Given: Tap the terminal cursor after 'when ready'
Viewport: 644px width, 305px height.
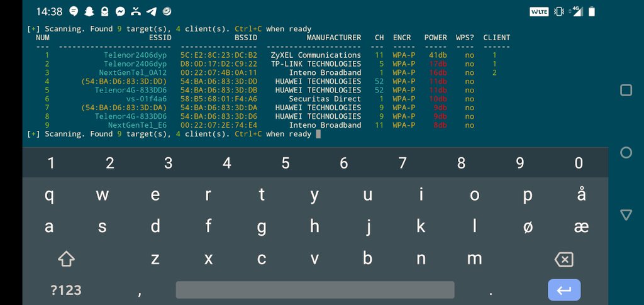Looking at the screenshot, I should pyautogui.click(x=318, y=134).
